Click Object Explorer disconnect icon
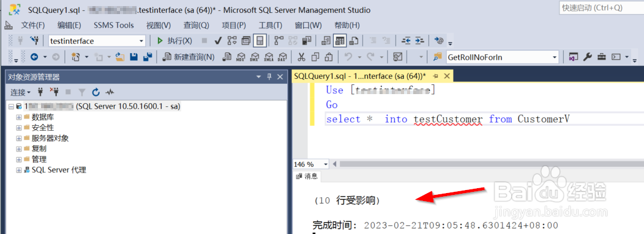The width and height of the screenshot is (644, 234). 54,92
